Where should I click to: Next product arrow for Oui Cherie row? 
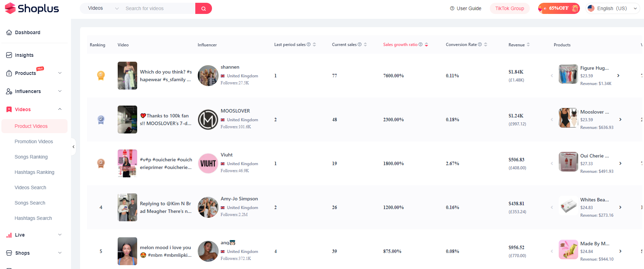620,163
